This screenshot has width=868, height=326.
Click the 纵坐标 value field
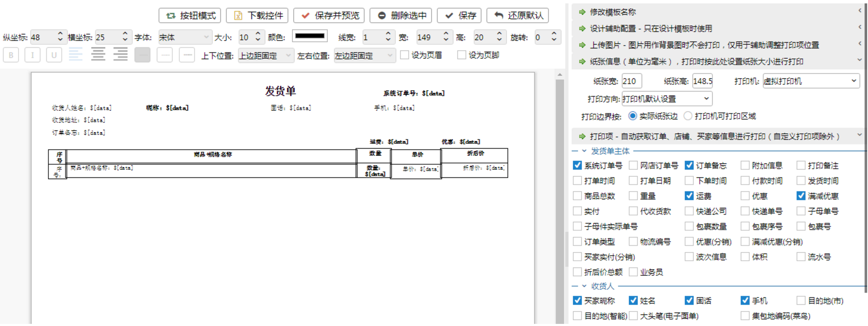tap(42, 37)
